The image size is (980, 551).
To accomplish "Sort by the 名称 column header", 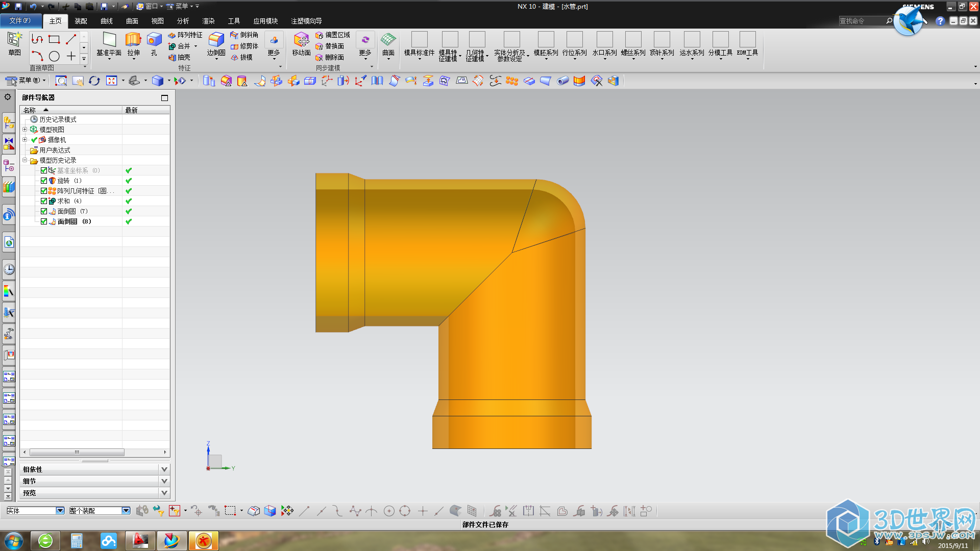I will pyautogui.click(x=71, y=110).
